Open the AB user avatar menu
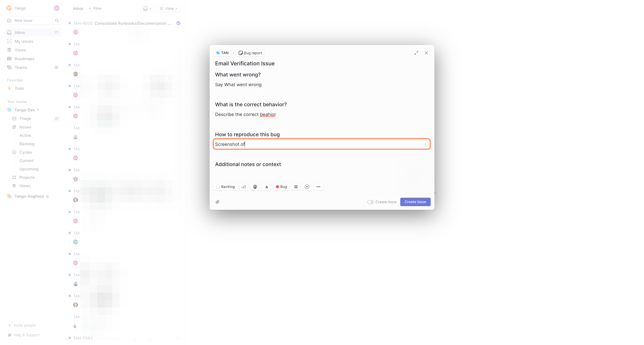Screen dimensions: 644x345 coord(57,8)
